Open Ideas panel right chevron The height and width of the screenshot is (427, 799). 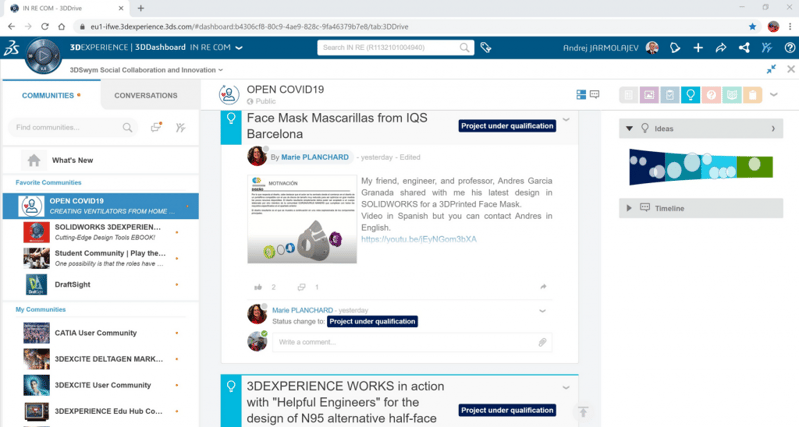pyautogui.click(x=773, y=128)
